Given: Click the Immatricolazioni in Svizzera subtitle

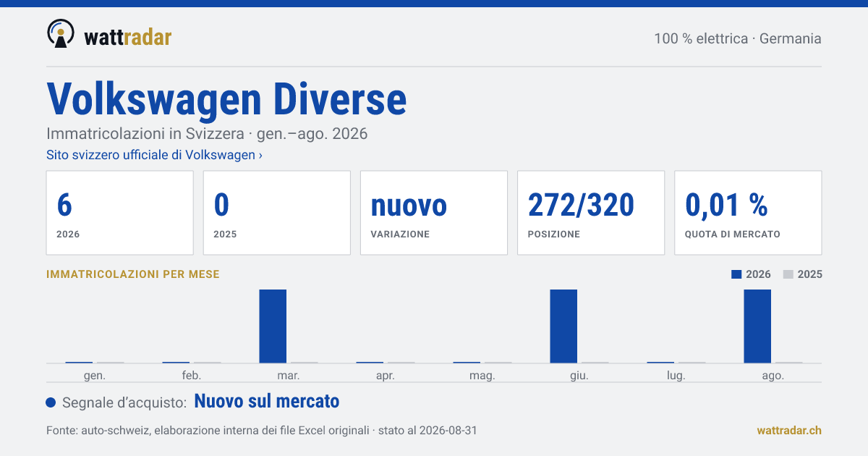Looking at the screenshot, I should (x=207, y=134).
